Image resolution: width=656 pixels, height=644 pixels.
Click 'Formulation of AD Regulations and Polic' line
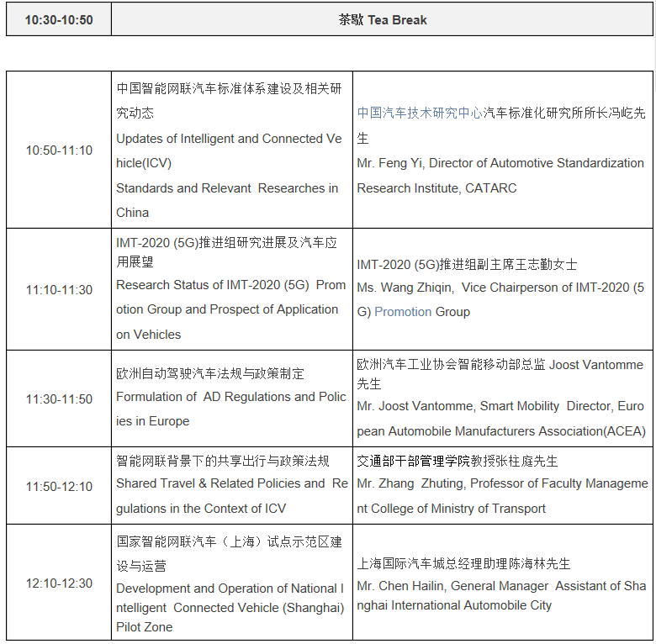coord(231,397)
